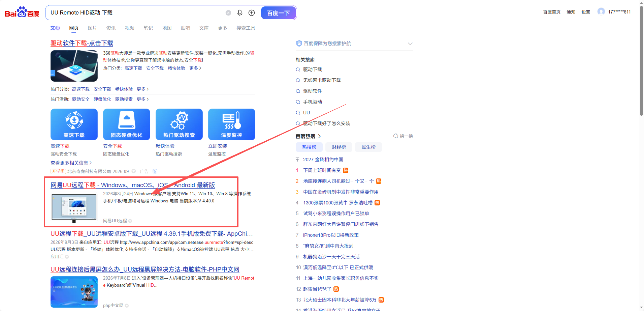Image resolution: width=644 pixels, height=311 pixels.
Task: Select the 民生榜 tab
Action: click(x=368, y=147)
